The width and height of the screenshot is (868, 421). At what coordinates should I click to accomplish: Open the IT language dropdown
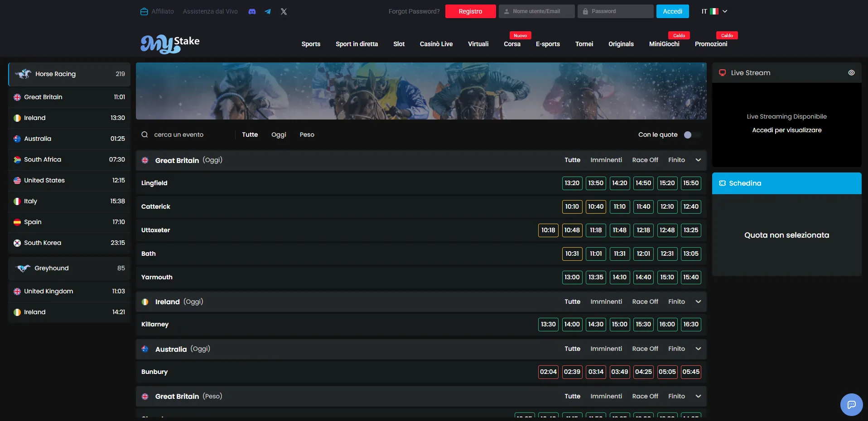click(714, 11)
